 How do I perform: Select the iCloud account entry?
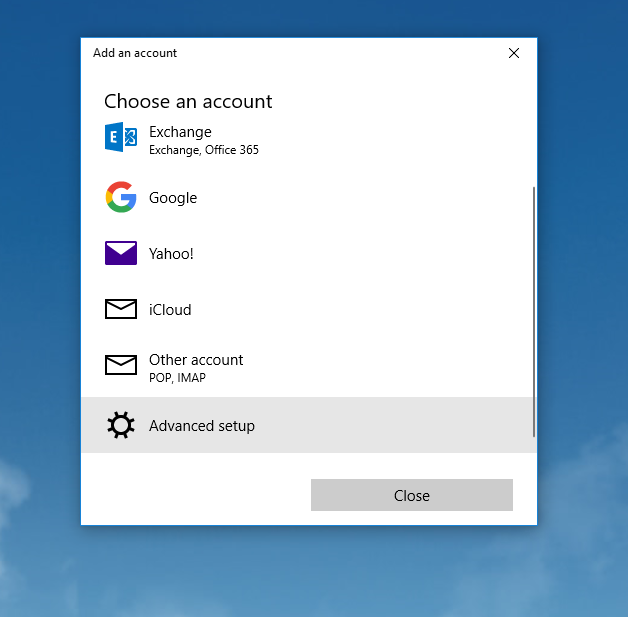click(307, 309)
